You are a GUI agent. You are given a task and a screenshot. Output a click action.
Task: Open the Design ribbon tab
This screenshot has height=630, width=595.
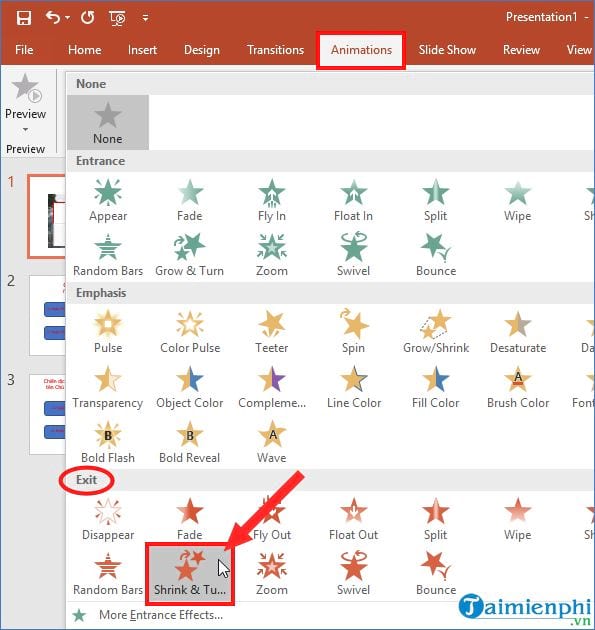pos(202,50)
